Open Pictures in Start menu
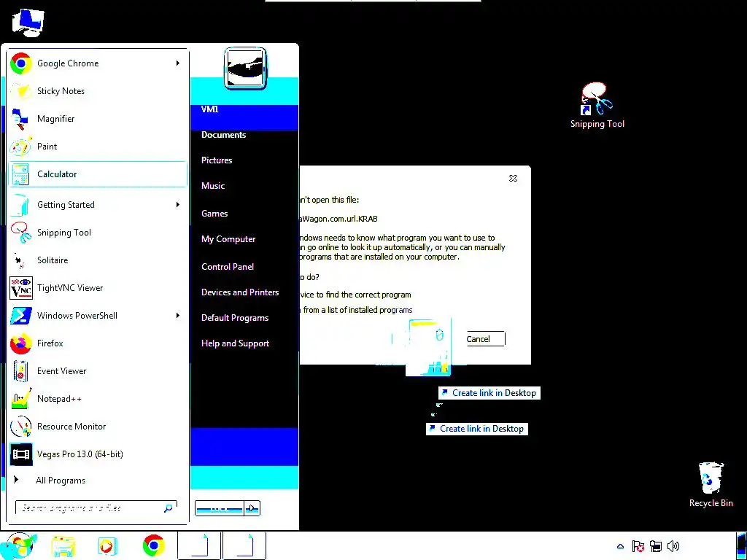The width and height of the screenshot is (747, 560). click(x=217, y=160)
